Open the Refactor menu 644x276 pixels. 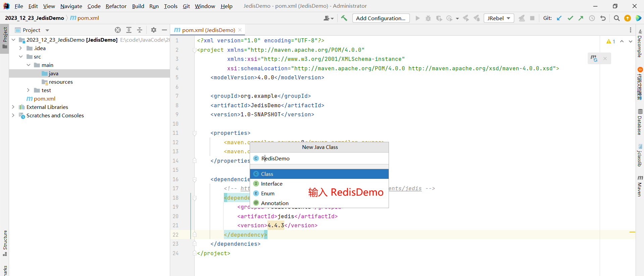click(x=116, y=6)
